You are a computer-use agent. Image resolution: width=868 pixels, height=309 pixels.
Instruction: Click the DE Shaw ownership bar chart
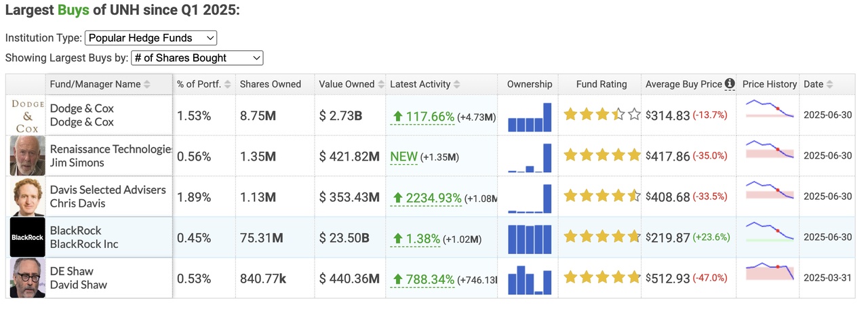[530, 279]
